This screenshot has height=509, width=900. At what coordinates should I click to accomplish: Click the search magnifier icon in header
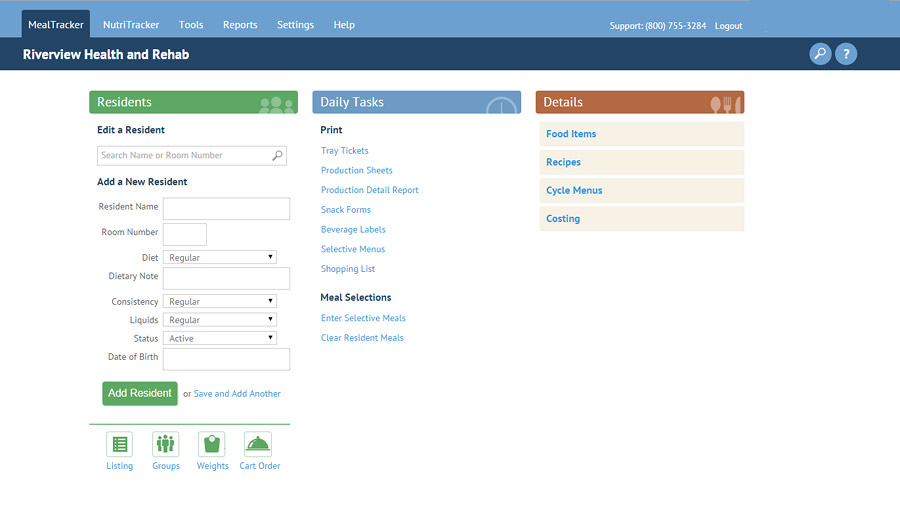(x=820, y=54)
